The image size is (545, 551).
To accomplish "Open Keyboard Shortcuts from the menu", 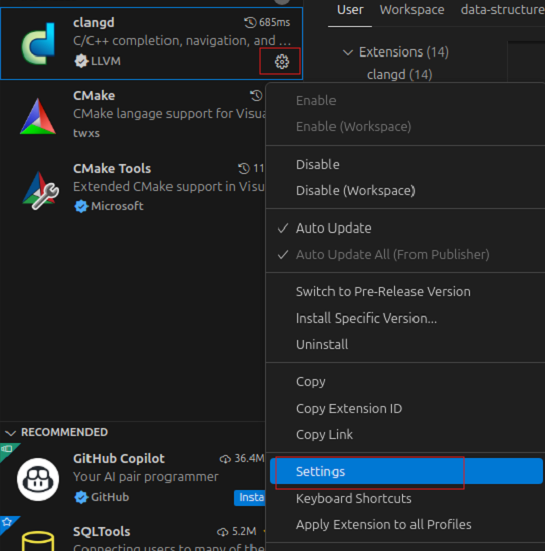I will click(x=353, y=498).
